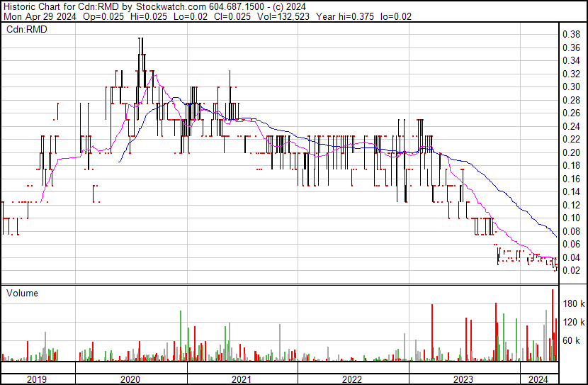Click the Op=0.025 header value
This screenshot has height=385, width=588.
(103, 16)
